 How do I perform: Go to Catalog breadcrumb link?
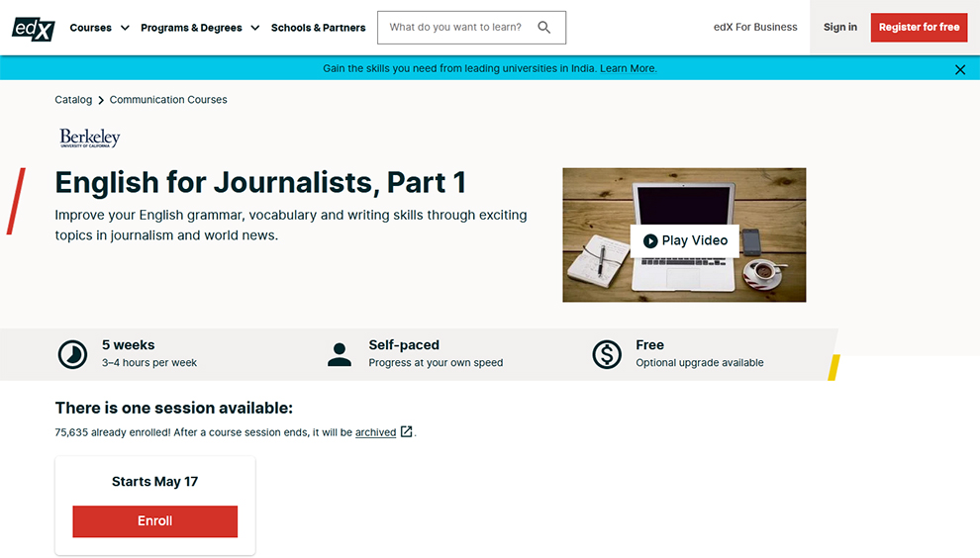pyautogui.click(x=73, y=100)
